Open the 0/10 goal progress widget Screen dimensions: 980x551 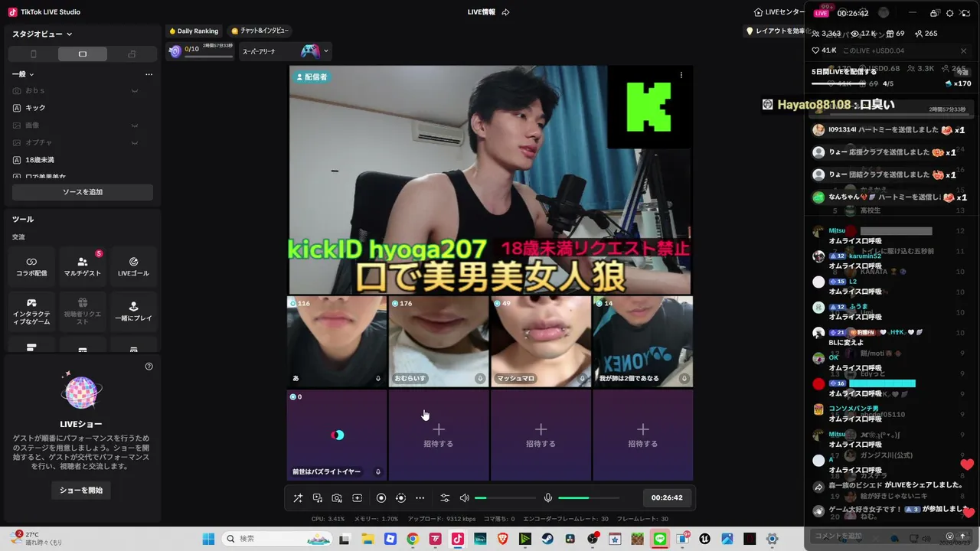tap(201, 51)
